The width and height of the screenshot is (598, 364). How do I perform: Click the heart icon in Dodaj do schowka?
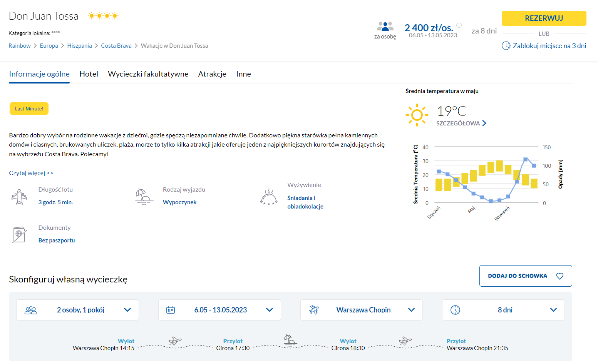click(560, 276)
